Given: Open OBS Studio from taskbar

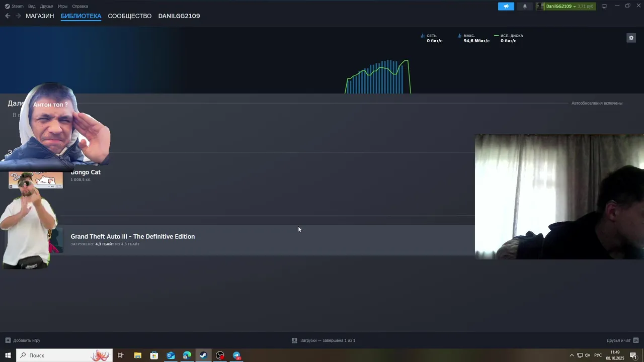Looking at the screenshot, I should point(220,355).
